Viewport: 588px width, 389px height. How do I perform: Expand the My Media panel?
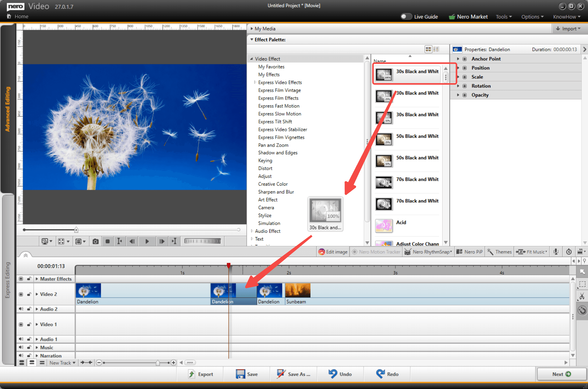pos(252,28)
